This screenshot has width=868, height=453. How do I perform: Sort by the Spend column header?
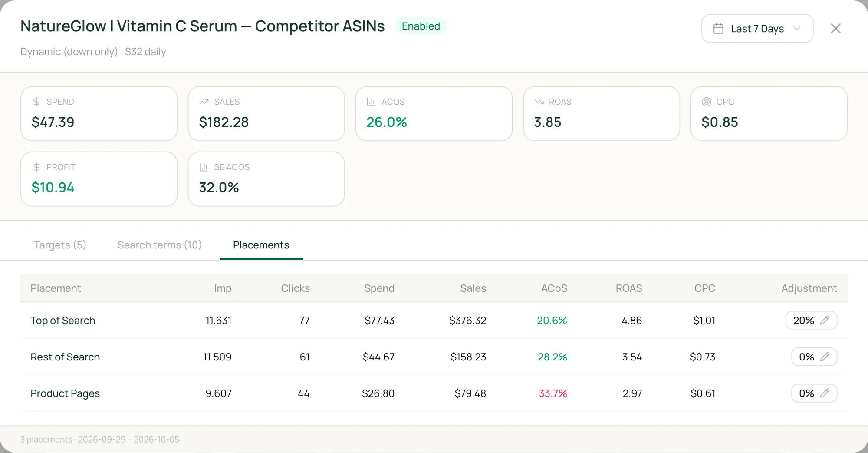pos(379,288)
